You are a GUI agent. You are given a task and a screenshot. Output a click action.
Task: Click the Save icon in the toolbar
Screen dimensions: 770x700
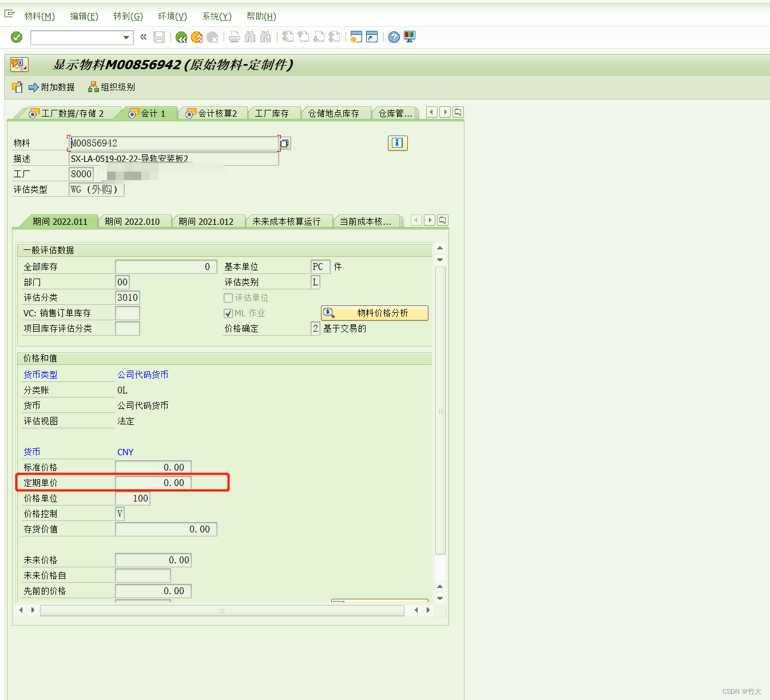(160, 37)
